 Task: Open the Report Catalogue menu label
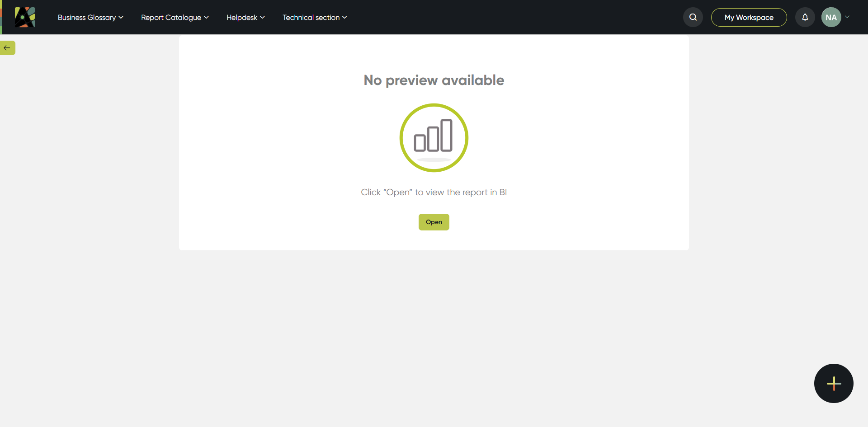tap(171, 18)
